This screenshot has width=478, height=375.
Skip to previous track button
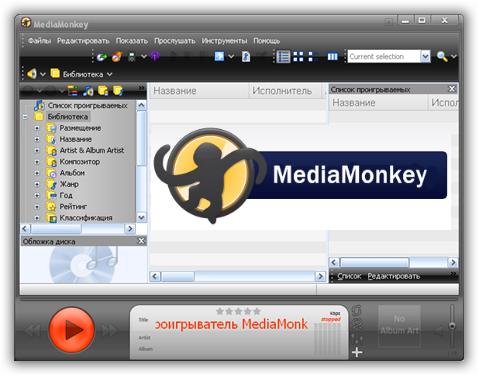[33, 331]
